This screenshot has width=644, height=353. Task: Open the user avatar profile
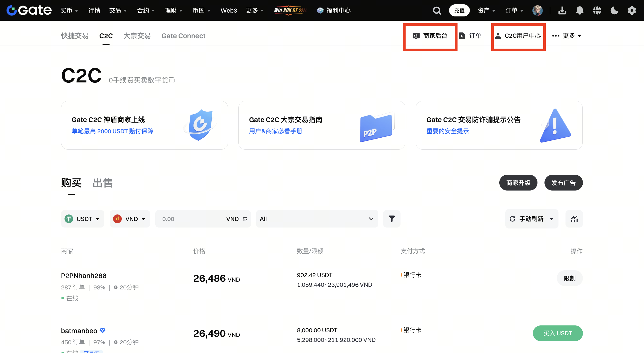click(x=537, y=10)
